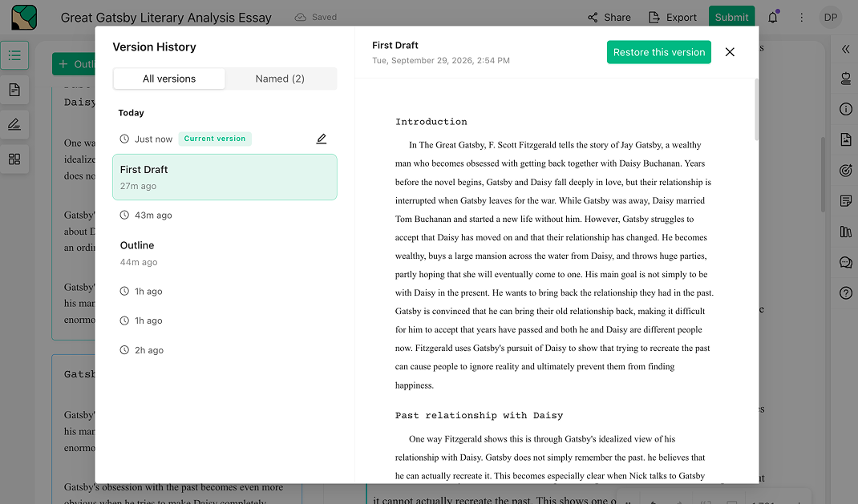Click the green add Outline button behind dialog
Screen dimensions: 858x504
pyautogui.click(x=74, y=64)
